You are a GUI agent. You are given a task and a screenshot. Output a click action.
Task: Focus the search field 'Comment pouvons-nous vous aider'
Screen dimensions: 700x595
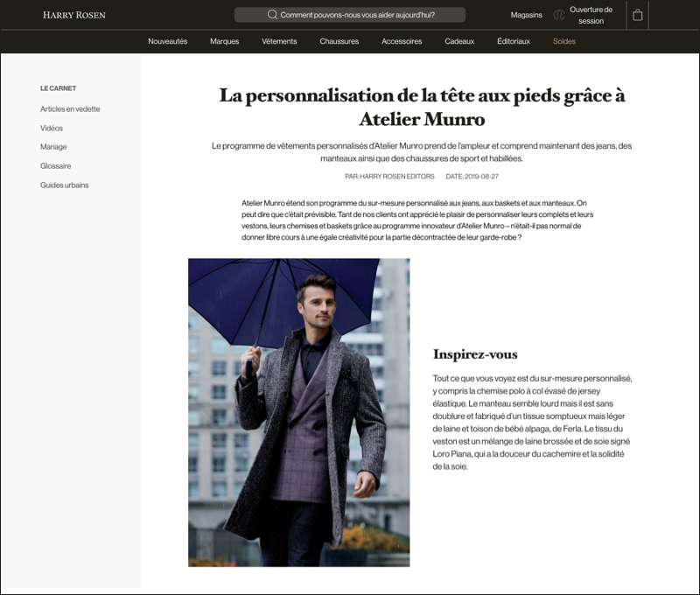pos(349,15)
